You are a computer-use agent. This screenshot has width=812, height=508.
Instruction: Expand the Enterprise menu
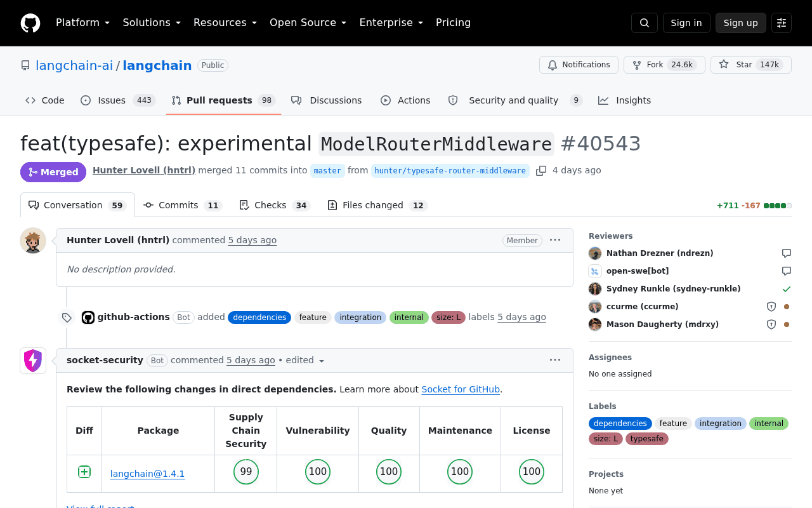click(x=391, y=23)
